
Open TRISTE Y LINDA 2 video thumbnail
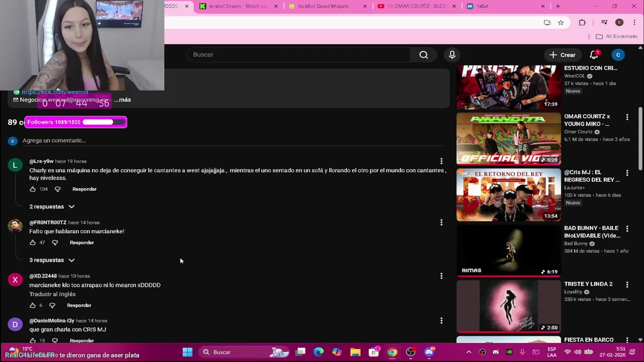pos(509,306)
